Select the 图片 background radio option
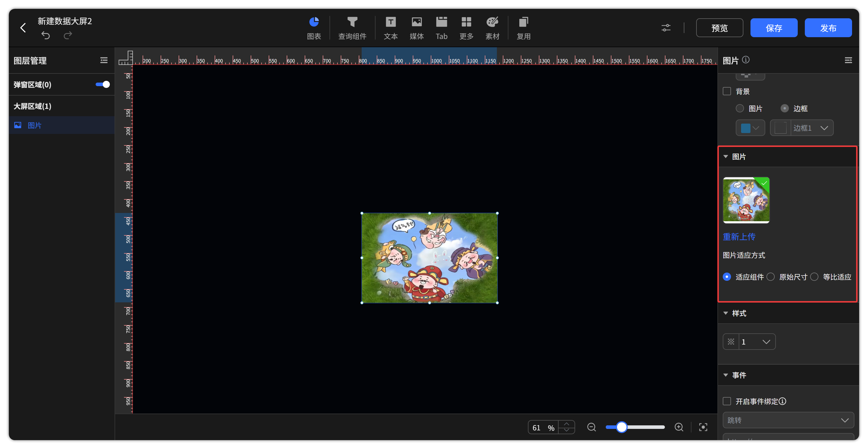 pos(740,108)
